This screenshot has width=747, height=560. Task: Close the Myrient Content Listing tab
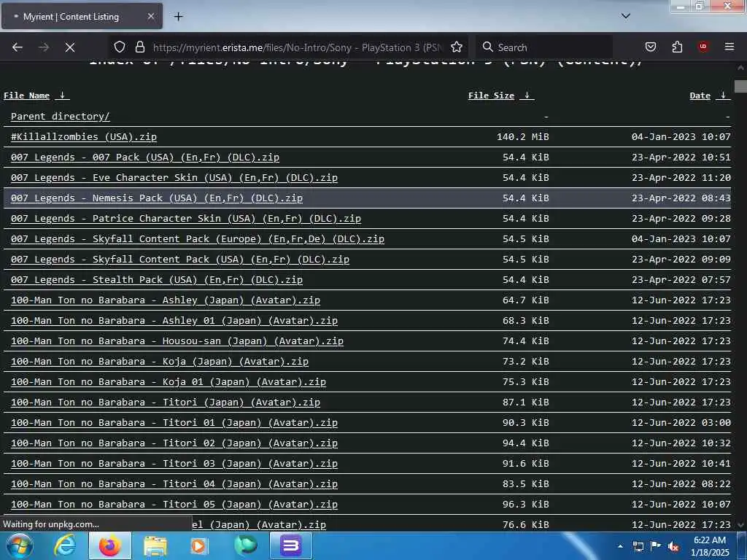point(150,17)
